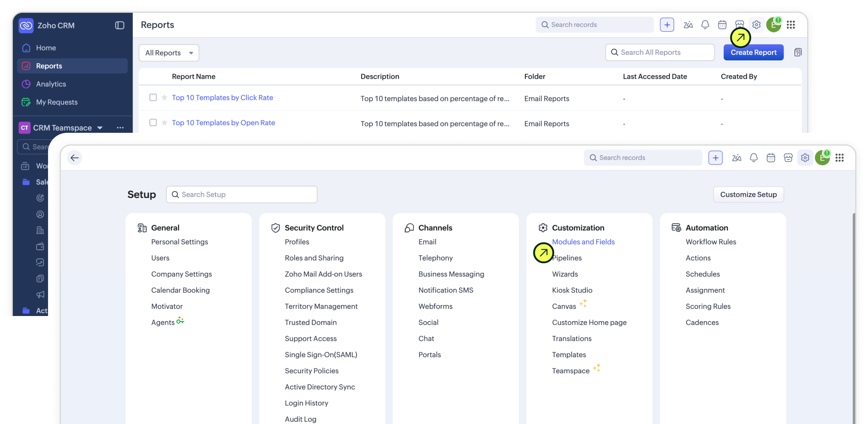This screenshot has height=424, width=868.
Task: Open Webforms under Channels
Action: [436, 306]
